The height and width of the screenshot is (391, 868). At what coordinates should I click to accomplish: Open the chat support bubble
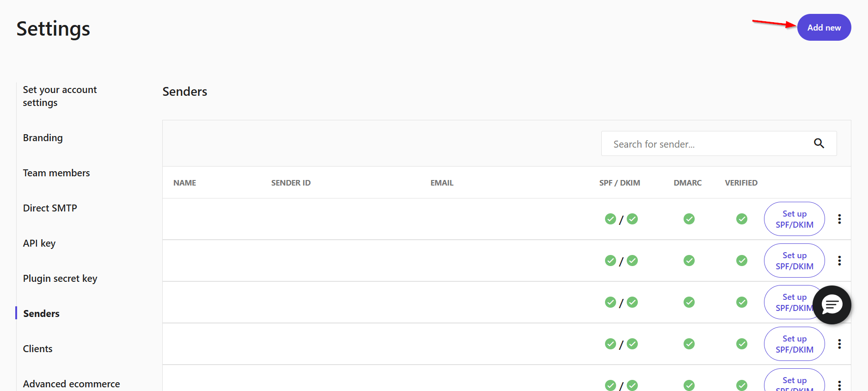832,305
